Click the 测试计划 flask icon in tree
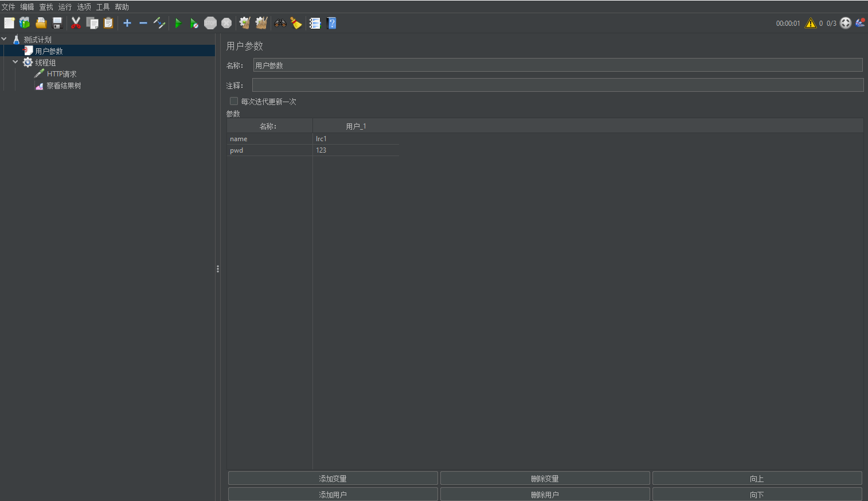 click(x=16, y=40)
